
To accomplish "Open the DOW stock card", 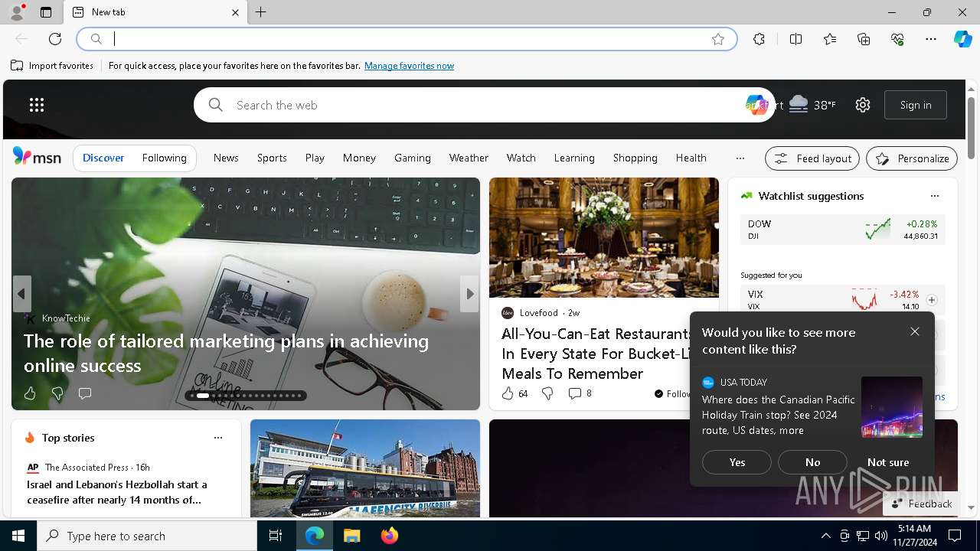I will tap(842, 230).
